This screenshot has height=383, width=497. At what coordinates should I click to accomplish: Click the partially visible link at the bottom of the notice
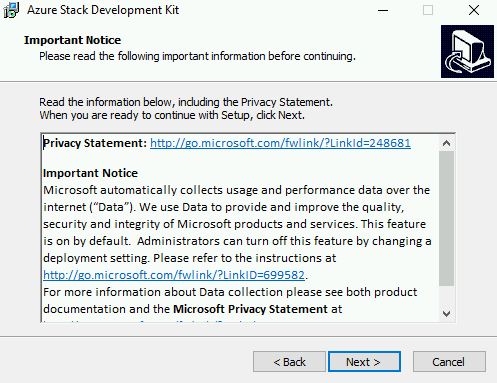(x=150, y=321)
